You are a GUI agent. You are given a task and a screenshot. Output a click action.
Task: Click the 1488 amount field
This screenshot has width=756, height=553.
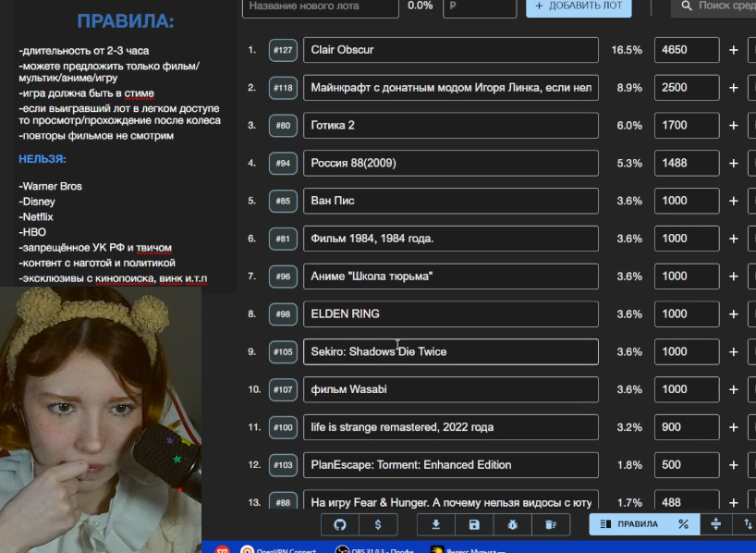pyautogui.click(x=687, y=163)
